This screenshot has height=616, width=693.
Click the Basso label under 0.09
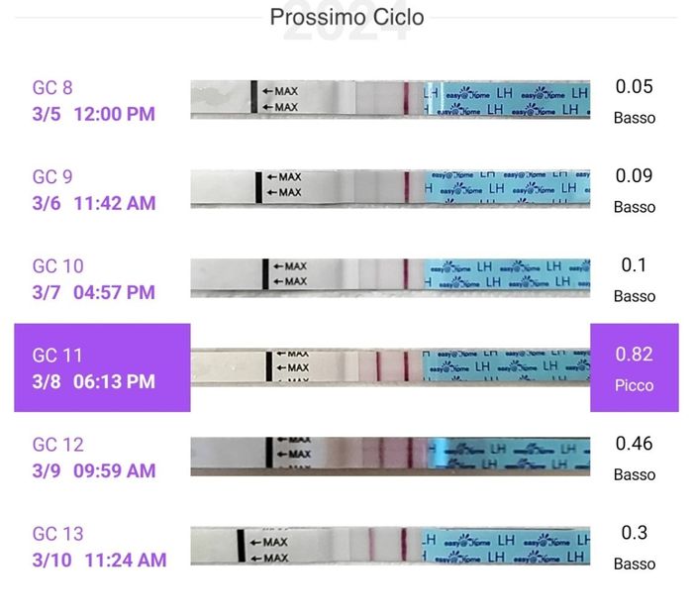pos(634,207)
